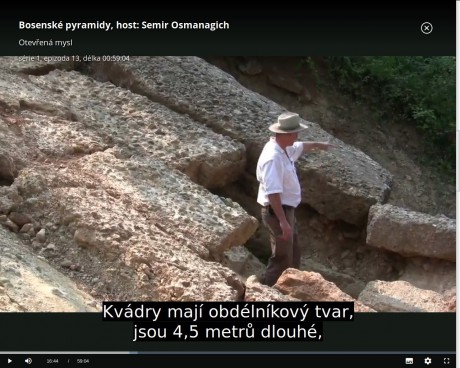Screen dimensions: 460x368
Task: Click the total duration 59:04 label
Action: click(83, 361)
